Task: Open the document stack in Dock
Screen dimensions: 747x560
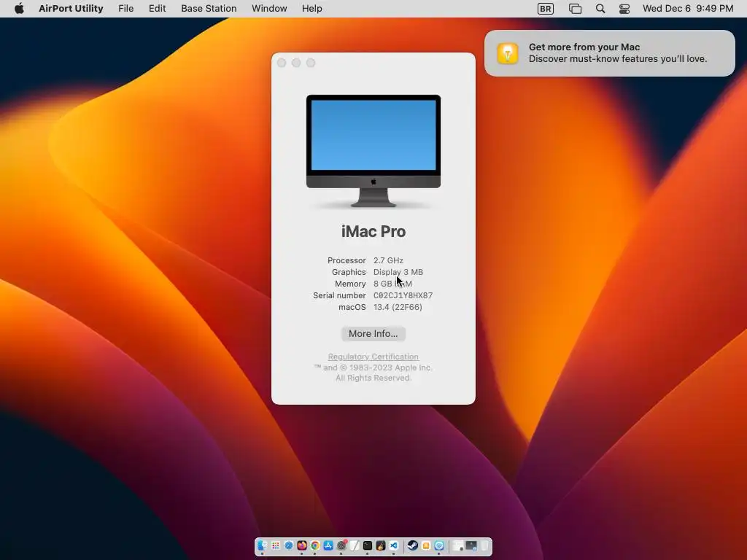Action: click(x=458, y=545)
